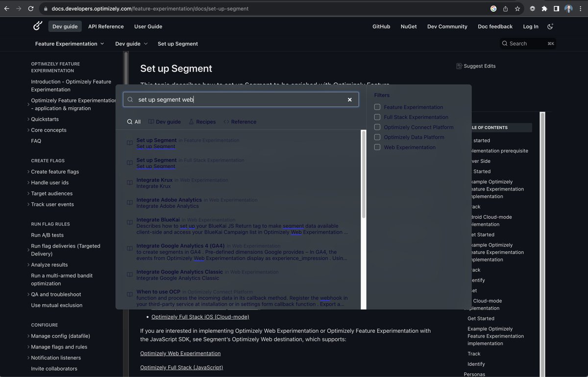Open Chrome three-dot menu
The image size is (588, 377).
pos(580,9)
